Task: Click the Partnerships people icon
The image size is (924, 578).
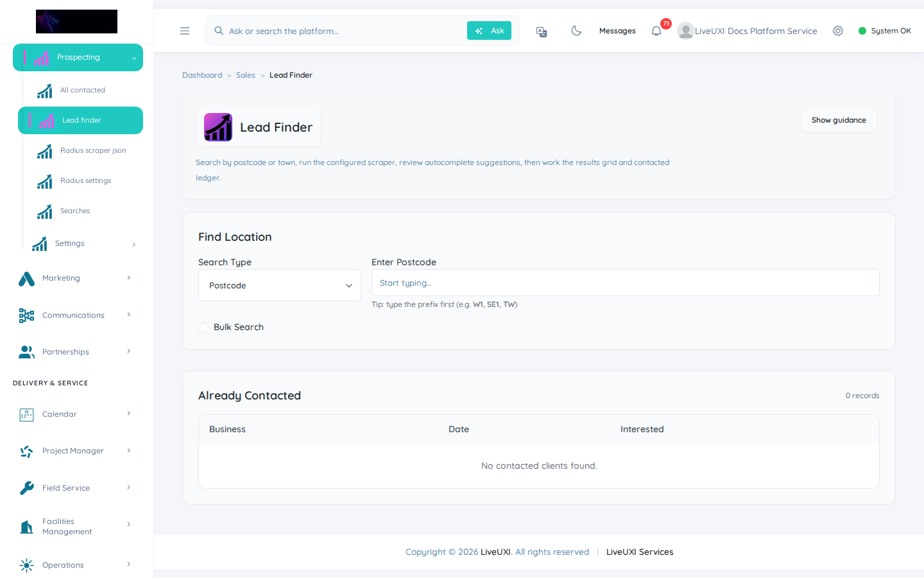Action: tap(26, 352)
